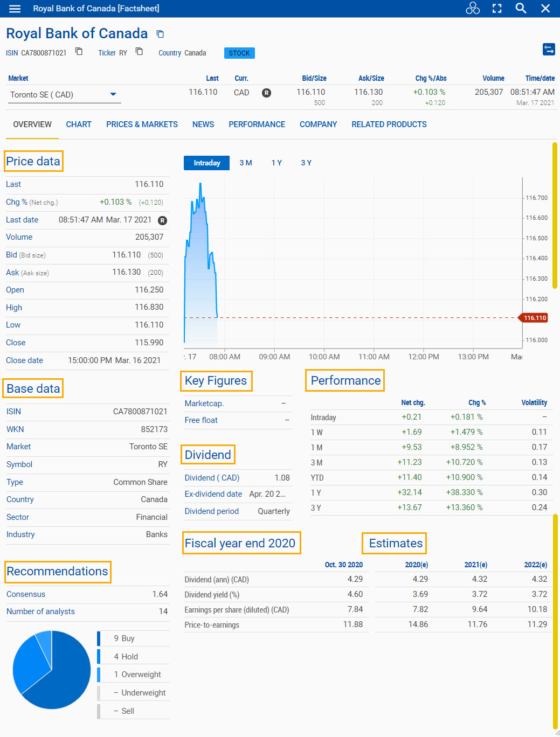Open the PRICES & MARKETS tab
The height and width of the screenshot is (737, 560).
pyautogui.click(x=142, y=124)
